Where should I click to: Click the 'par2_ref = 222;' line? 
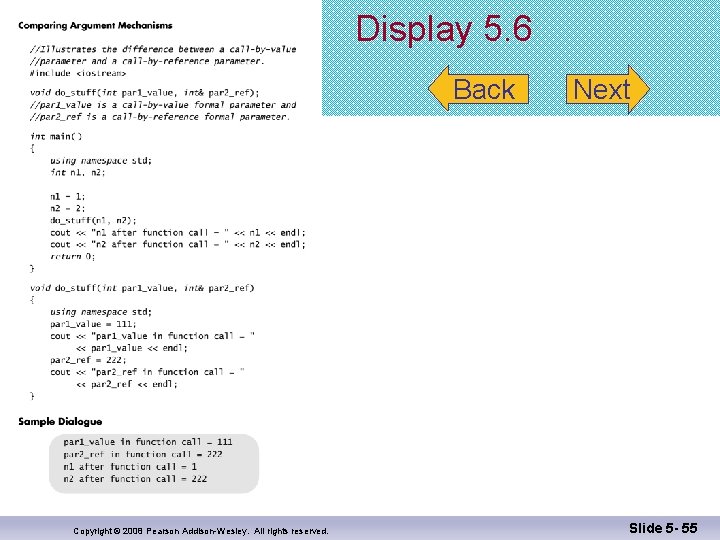pyautogui.click(x=88, y=360)
